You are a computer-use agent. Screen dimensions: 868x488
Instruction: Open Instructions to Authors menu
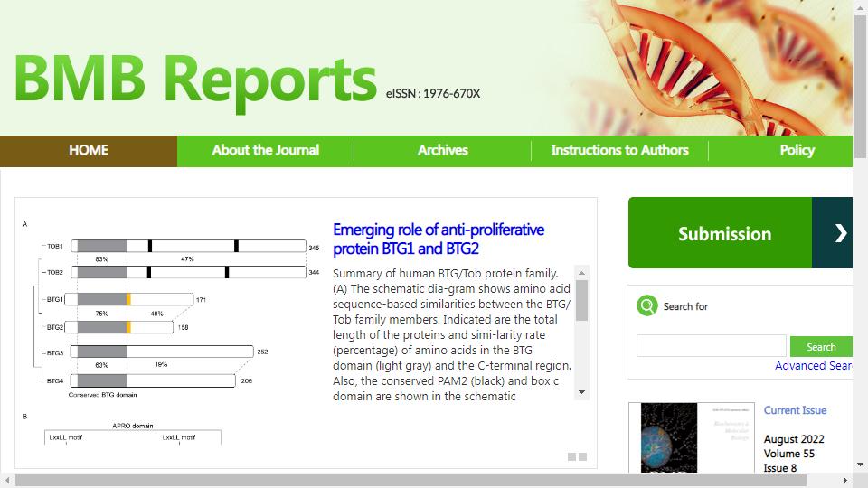(x=620, y=151)
